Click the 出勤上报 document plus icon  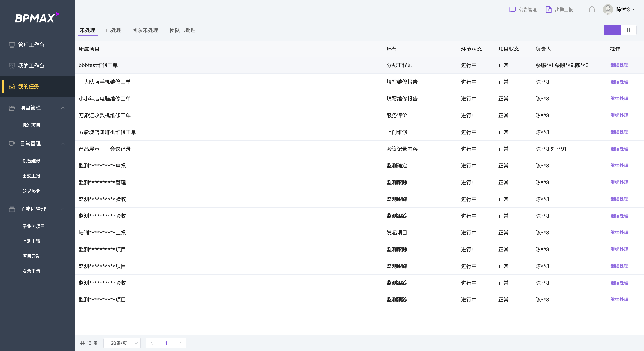click(x=549, y=9)
